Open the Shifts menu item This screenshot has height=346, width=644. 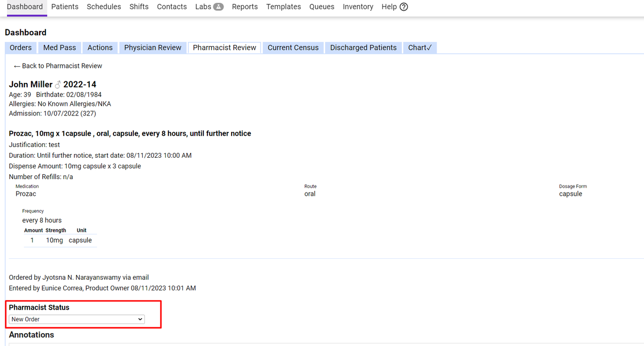click(x=139, y=7)
